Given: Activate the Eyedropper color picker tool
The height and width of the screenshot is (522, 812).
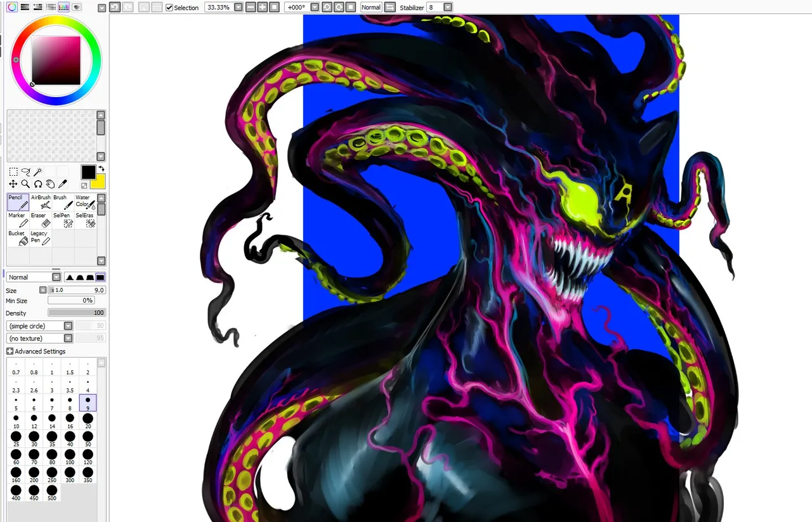Looking at the screenshot, I should (62, 184).
